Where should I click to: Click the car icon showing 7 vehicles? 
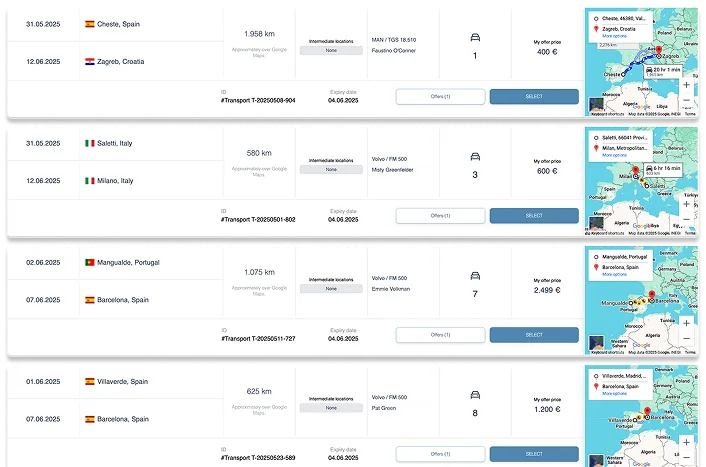coord(476,277)
